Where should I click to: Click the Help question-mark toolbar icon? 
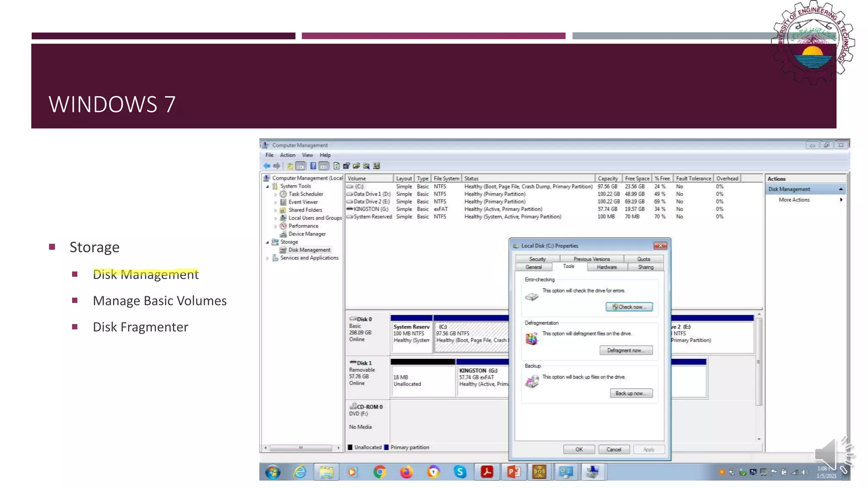pyautogui.click(x=313, y=166)
